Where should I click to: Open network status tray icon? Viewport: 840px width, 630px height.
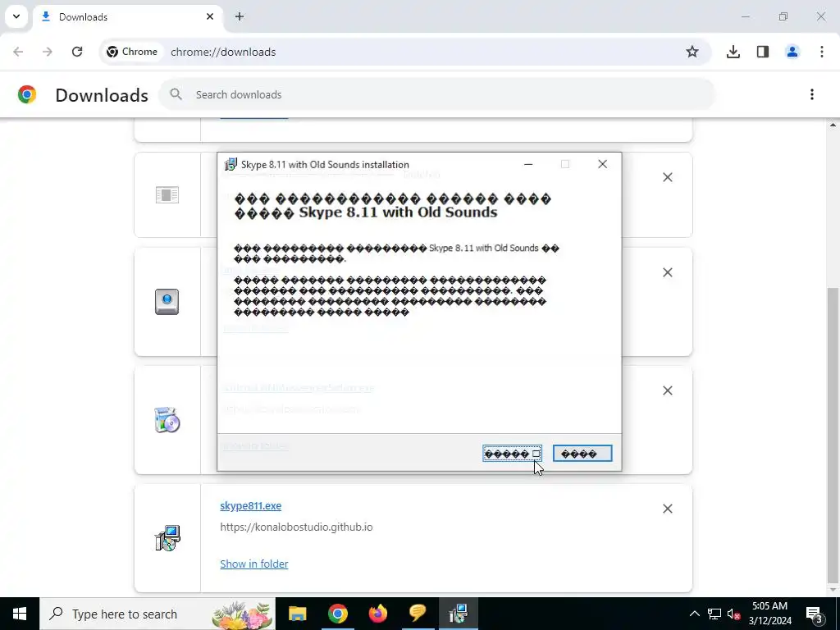pyautogui.click(x=714, y=614)
